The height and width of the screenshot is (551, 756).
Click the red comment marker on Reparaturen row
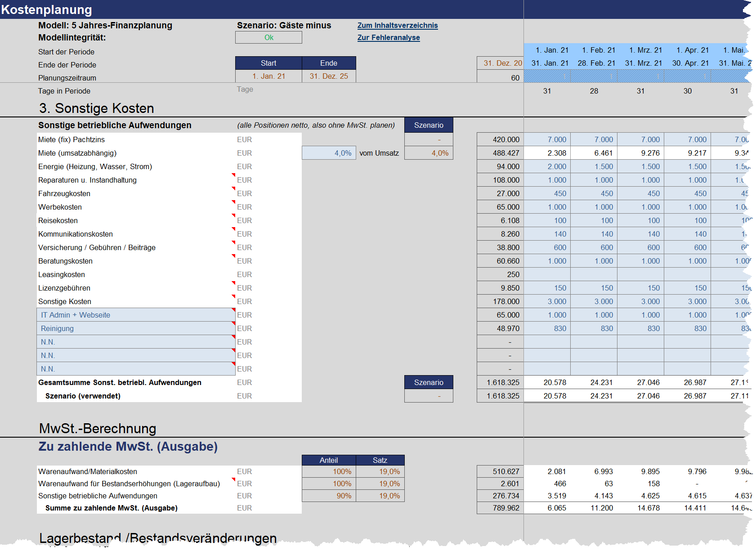point(233,175)
